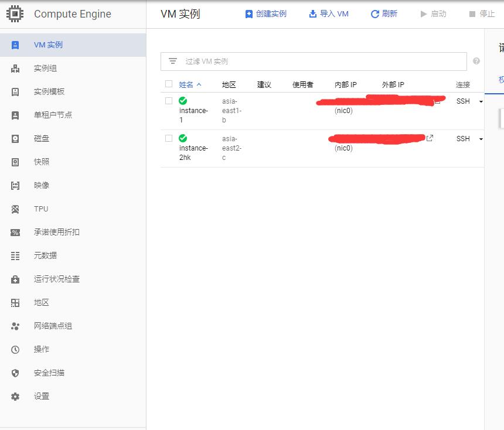
Task: Click the 实例组 instance groups icon
Action: pyautogui.click(x=15, y=69)
